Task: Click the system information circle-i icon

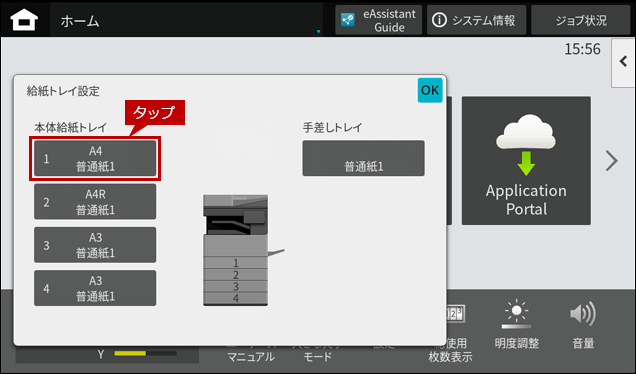Action: click(x=439, y=20)
